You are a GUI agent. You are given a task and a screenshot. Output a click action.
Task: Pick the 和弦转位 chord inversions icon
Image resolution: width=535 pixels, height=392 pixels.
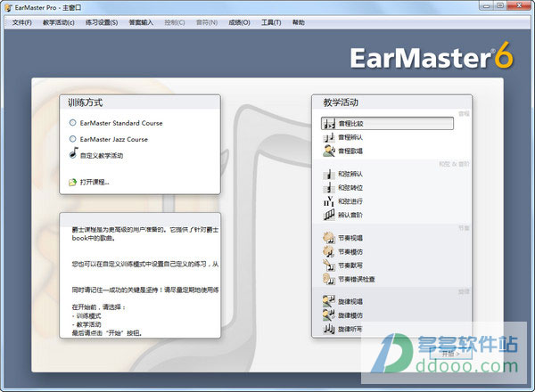pyautogui.click(x=329, y=187)
